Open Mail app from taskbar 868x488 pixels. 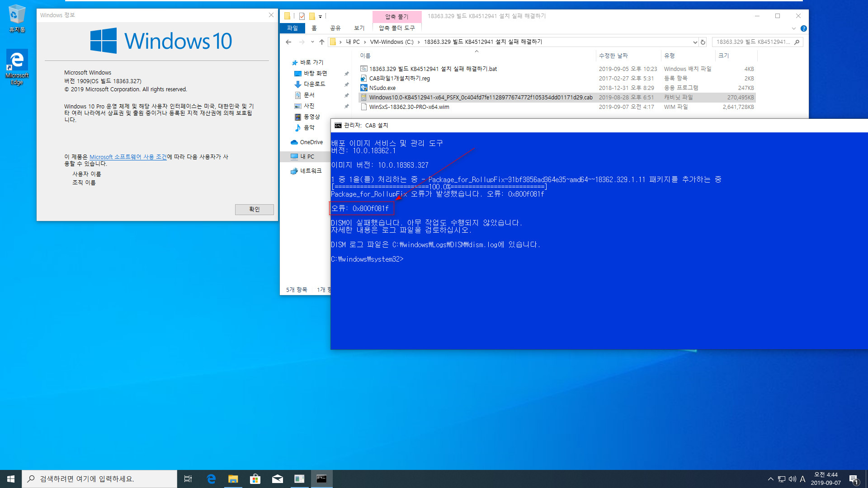coord(277,479)
